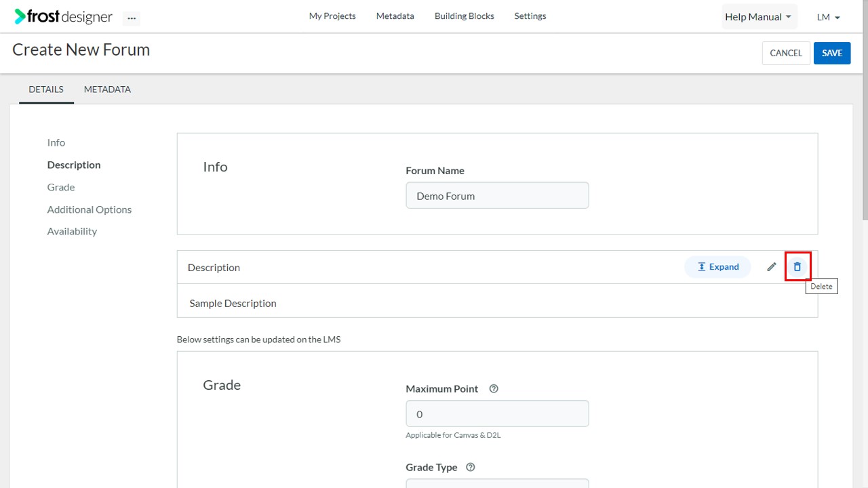Click 'Below settings can be updated on the LMS'
Viewport: 868px width, 488px height.
(258, 340)
